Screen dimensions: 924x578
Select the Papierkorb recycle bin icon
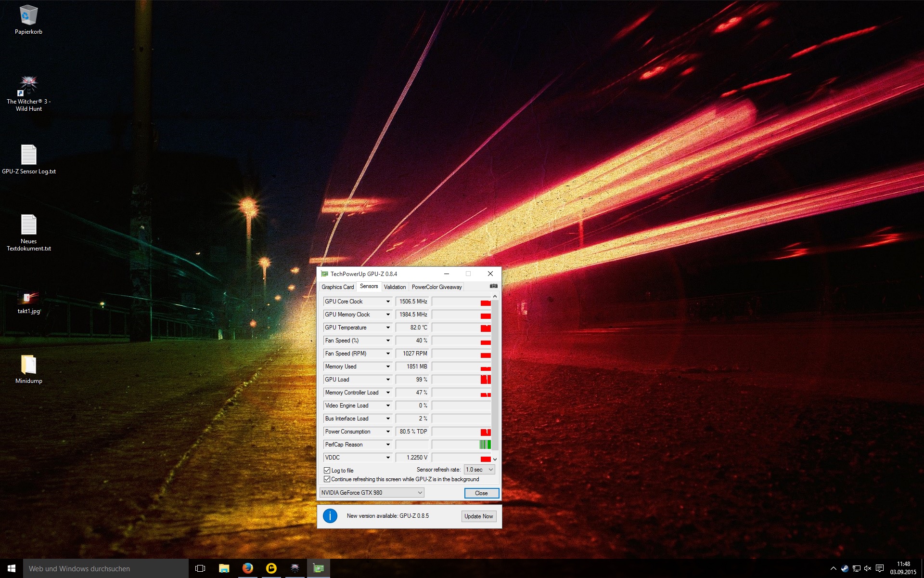point(28,15)
